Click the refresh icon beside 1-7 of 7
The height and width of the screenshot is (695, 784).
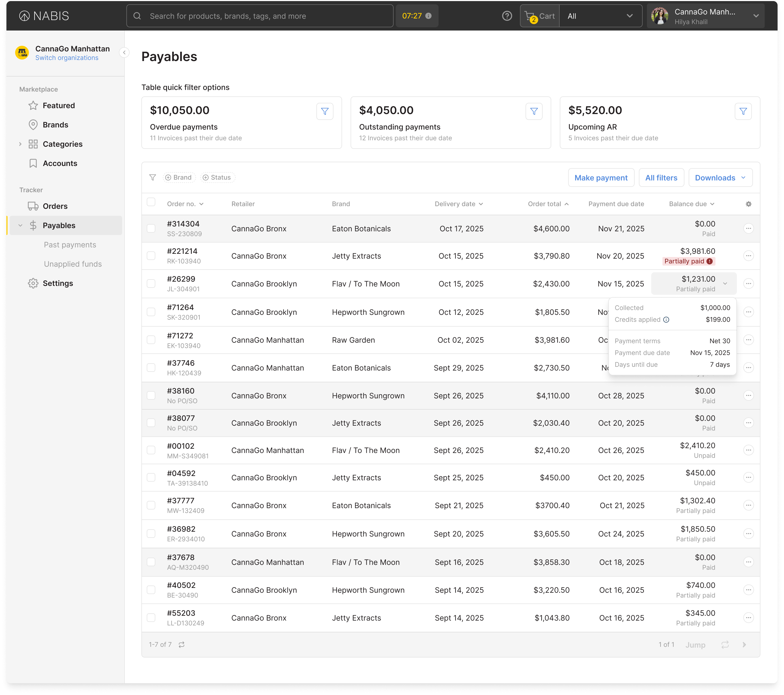point(182,644)
